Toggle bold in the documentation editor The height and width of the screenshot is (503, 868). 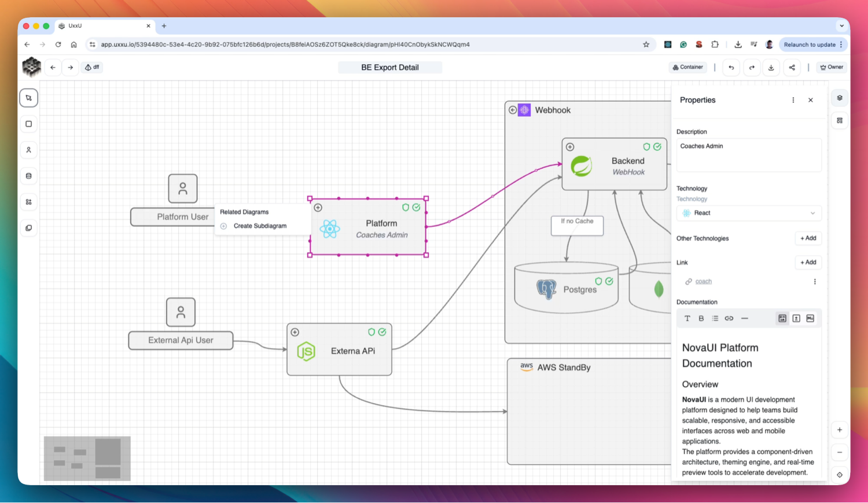pyautogui.click(x=701, y=319)
